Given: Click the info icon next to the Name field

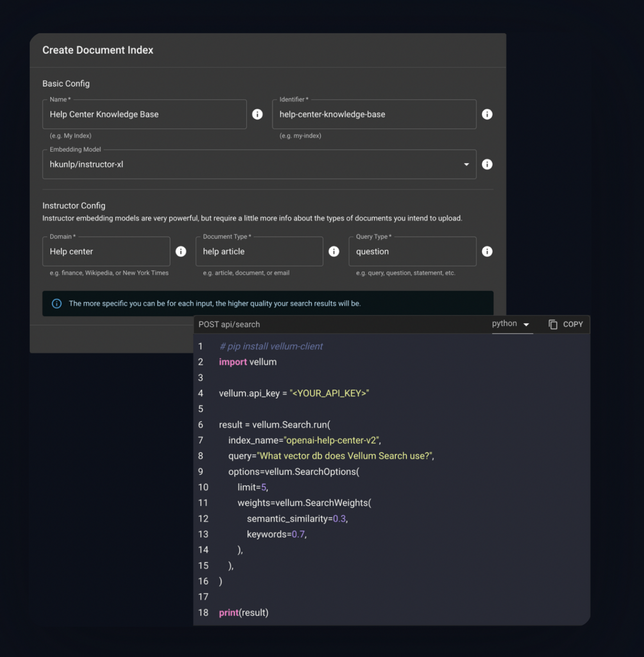Looking at the screenshot, I should point(258,114).
